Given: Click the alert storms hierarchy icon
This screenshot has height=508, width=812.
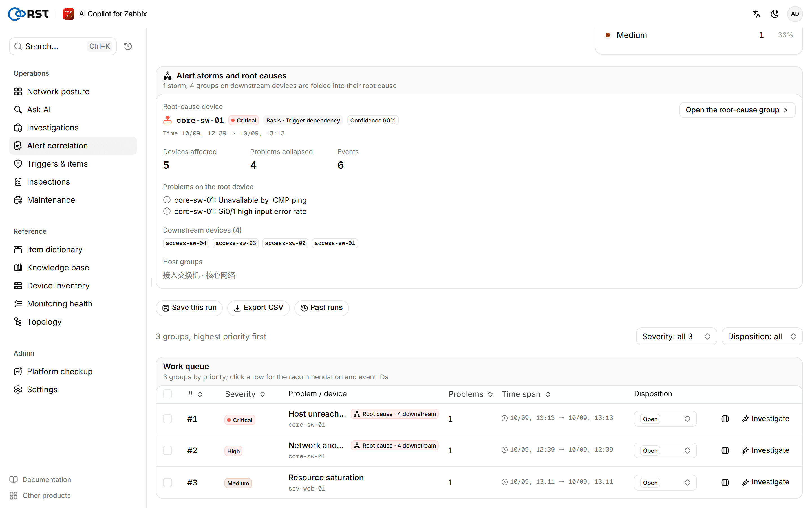Looking at the screenshot, I should tap(167, 76).
